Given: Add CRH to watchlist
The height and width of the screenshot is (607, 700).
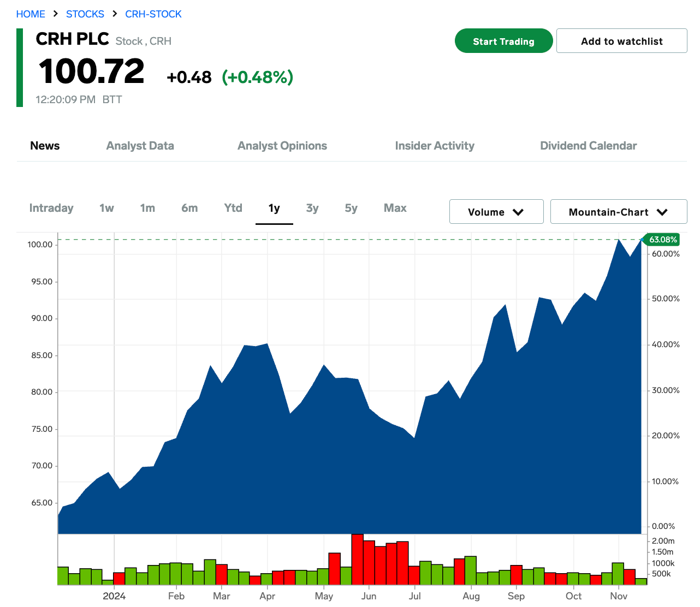Looking at the screenshot, I should 621,41.
